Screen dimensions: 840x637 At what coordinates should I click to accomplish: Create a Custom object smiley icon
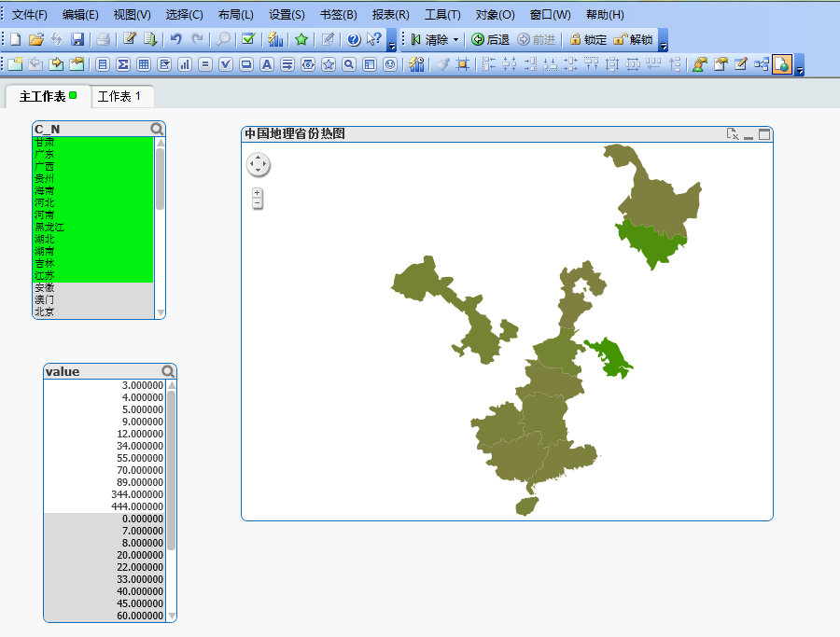pyautogui.click(x=390, y=64)
